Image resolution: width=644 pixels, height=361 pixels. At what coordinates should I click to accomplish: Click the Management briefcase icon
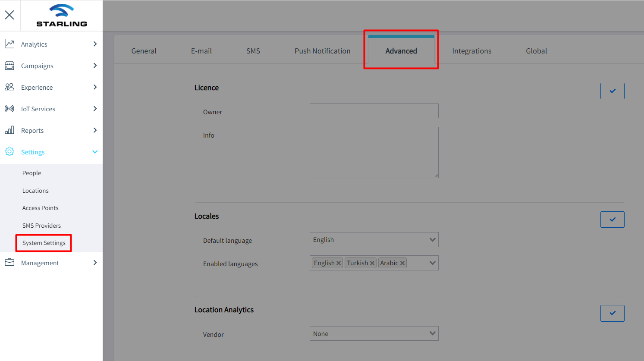click(x=9, y=263)
